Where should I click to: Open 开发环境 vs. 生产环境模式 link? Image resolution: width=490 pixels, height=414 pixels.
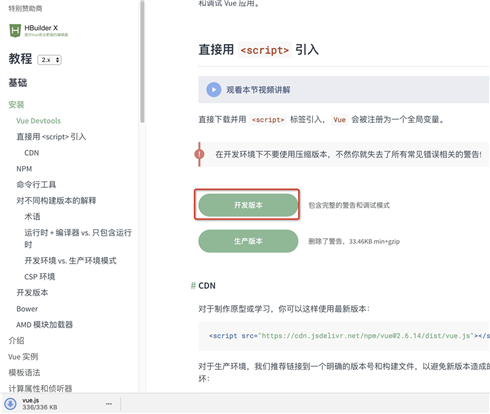pyautogui.click(x=70, y=261)
